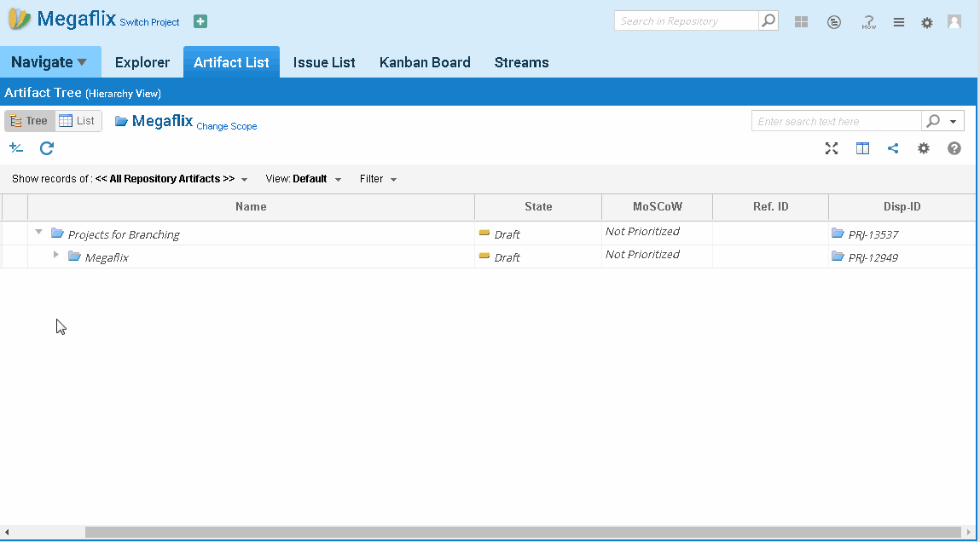980x542 pixels.
Task: Click the Megaflix logo icon
Action: pyautogui.click(x=19, y=20)
